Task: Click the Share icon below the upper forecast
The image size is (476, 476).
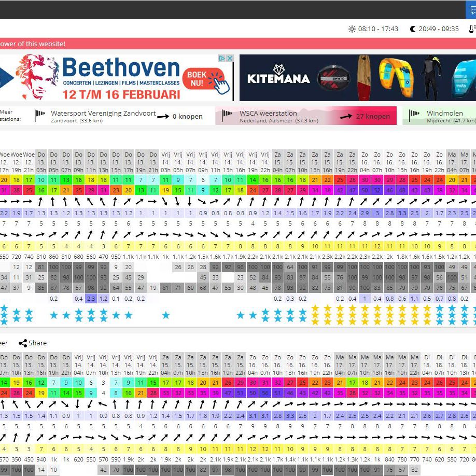Action: [23, 343]
